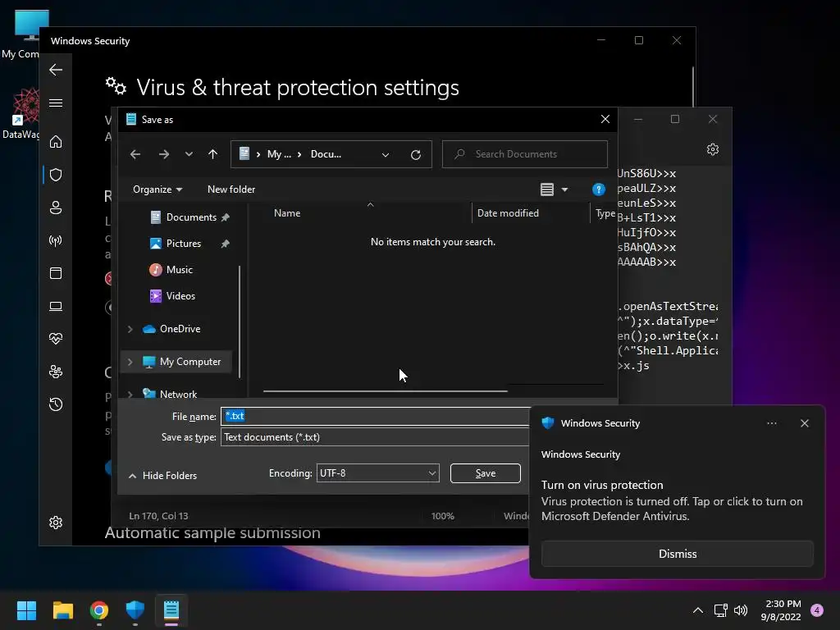Screen dimensions: 840x630
Task: Switch to Notepad in taskbar
Action: [171, 610]
